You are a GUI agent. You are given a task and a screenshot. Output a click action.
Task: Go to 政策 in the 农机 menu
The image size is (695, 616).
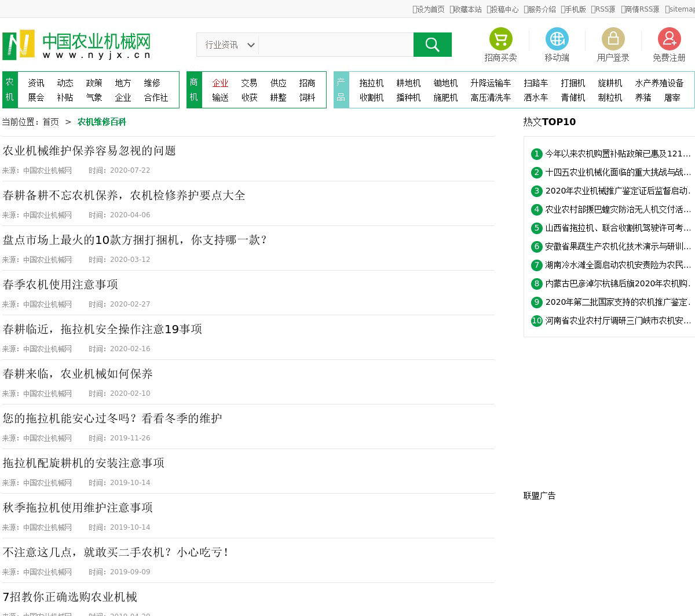(94, 83)
